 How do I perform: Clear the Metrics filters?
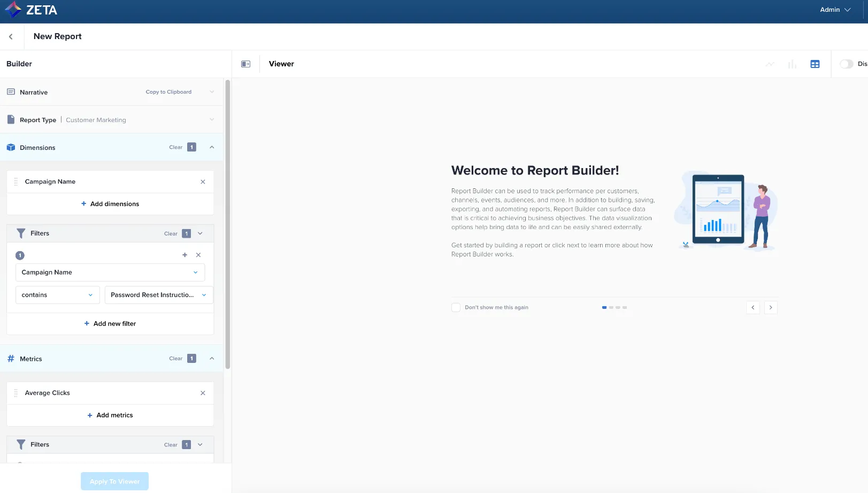coord(171,445)
